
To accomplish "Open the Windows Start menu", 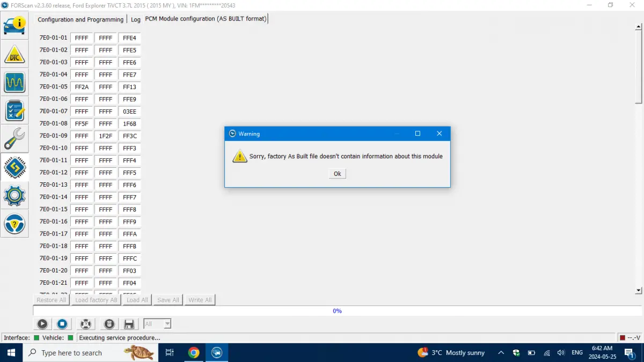I will tap(11, 352).
